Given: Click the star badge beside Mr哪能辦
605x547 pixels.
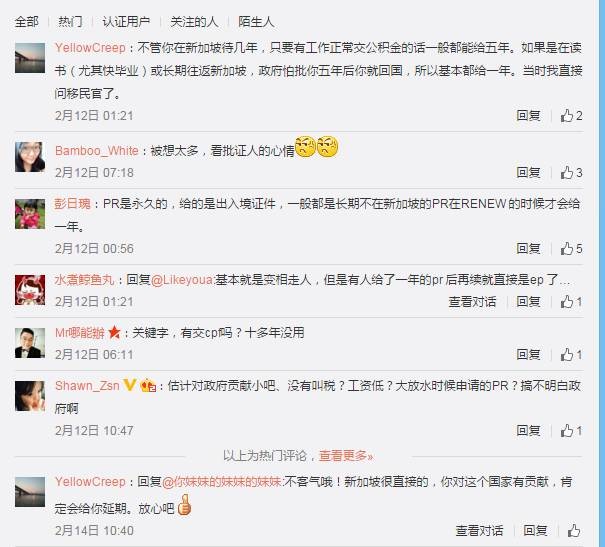Looking at the screenshot, I should click(x=114, y=332).
